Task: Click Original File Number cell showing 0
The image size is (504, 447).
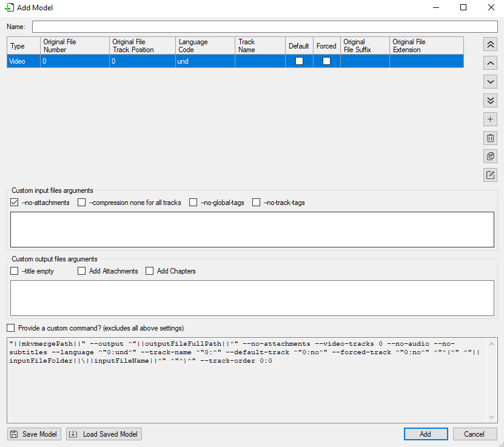Action: (75, 61)
